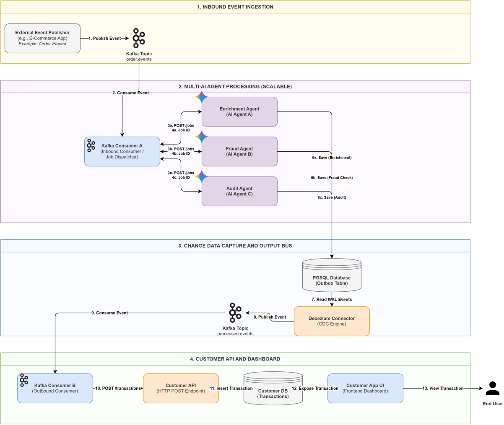Click the '12. Expose Transaction' label

(315, 389)
